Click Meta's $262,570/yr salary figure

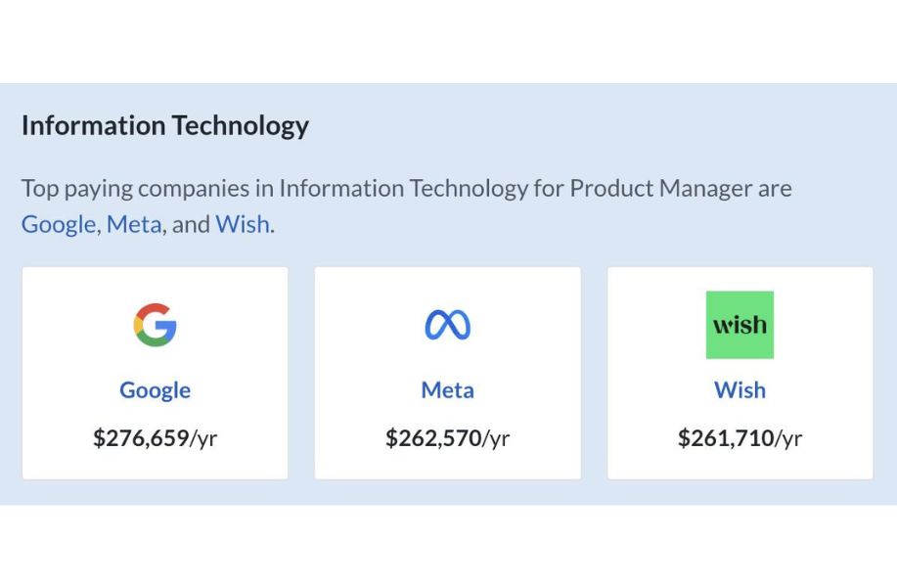(x=447, y=438)
